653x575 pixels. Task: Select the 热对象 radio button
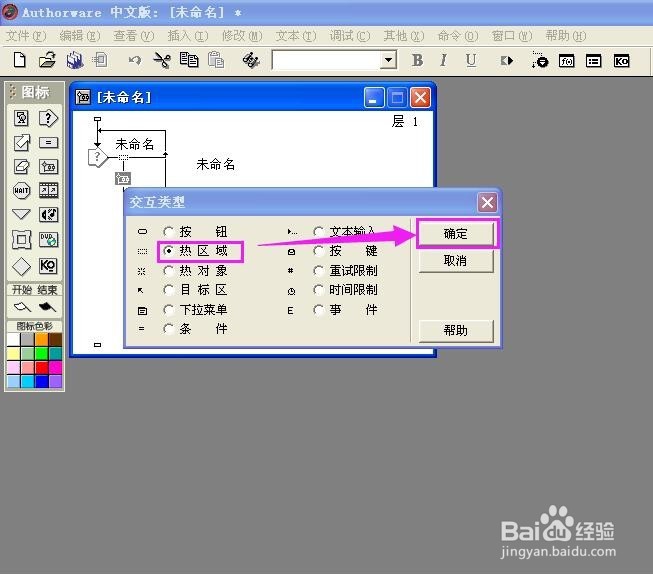coord(169,271)
